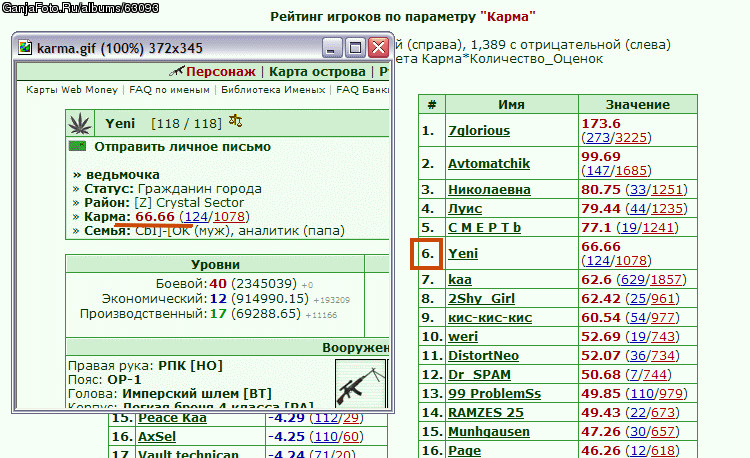The height and width of the screenshot is (458, 750).
Task: Click 673 link in RAMZES 25 row
Action: [662, 413]
